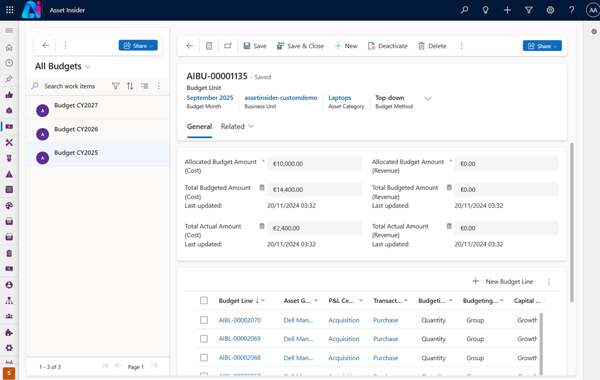
Task: Click the plus quick create icon
Action: point(507,10)
